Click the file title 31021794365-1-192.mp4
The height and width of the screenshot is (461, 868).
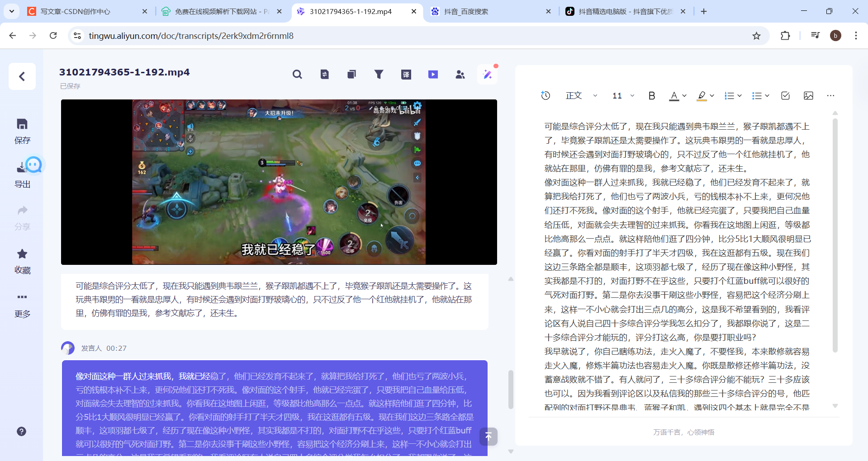pyautogui.click(x=124, y=72)
